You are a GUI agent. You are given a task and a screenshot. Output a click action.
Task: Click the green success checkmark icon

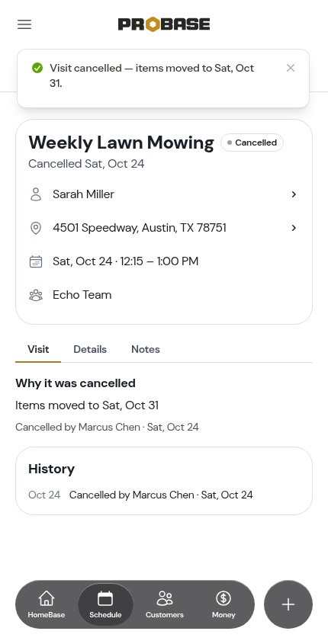(37, 68)
